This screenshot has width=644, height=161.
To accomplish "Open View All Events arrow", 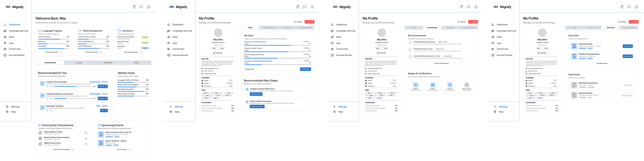I will pos(130,150).
